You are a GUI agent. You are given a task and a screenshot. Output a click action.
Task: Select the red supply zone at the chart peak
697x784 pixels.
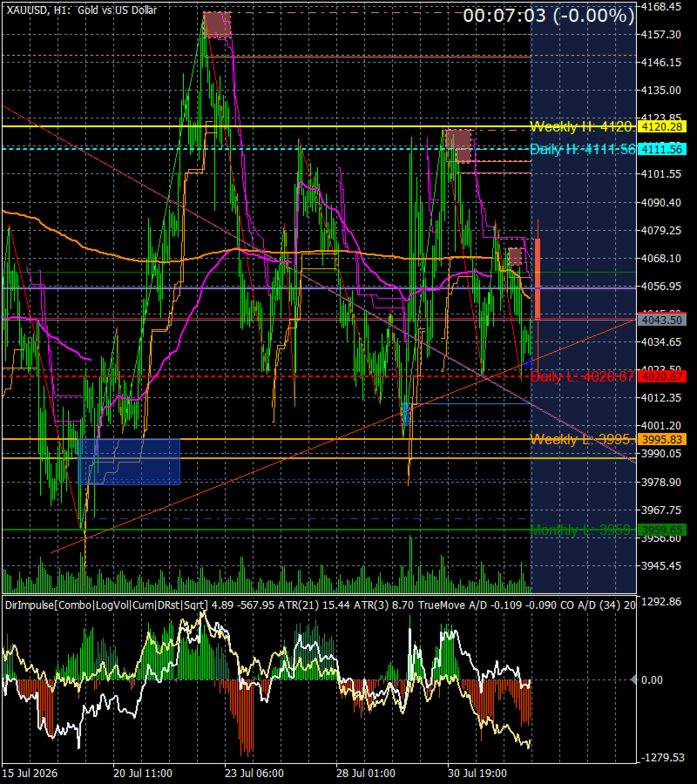(x=218, y=25)
